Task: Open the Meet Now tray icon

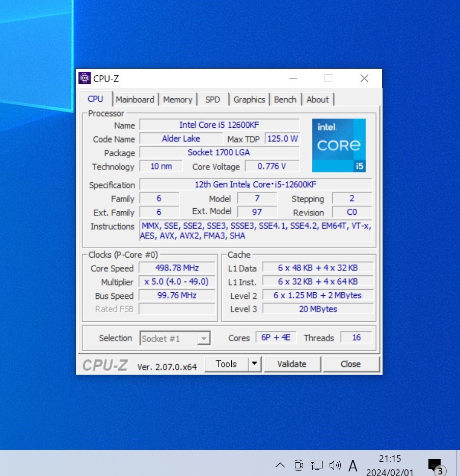Action: click(299, 465)
